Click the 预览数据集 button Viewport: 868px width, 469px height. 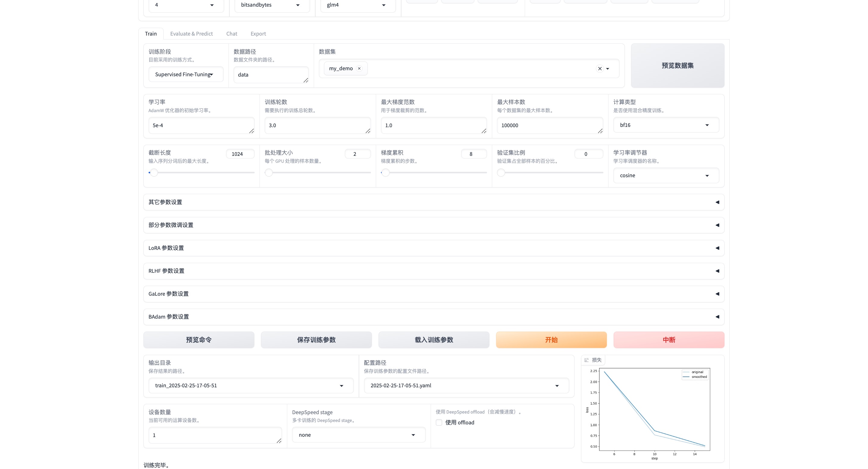tap(677, 66)
